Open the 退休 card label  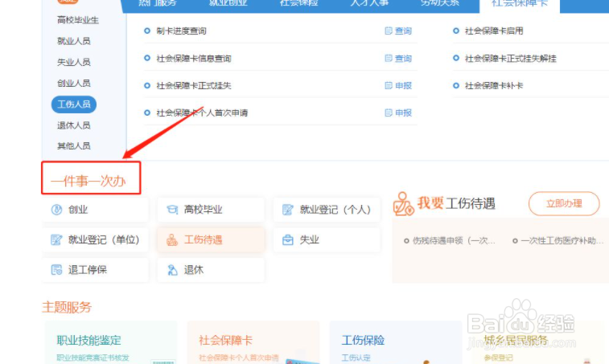click(x=193, y=270)
